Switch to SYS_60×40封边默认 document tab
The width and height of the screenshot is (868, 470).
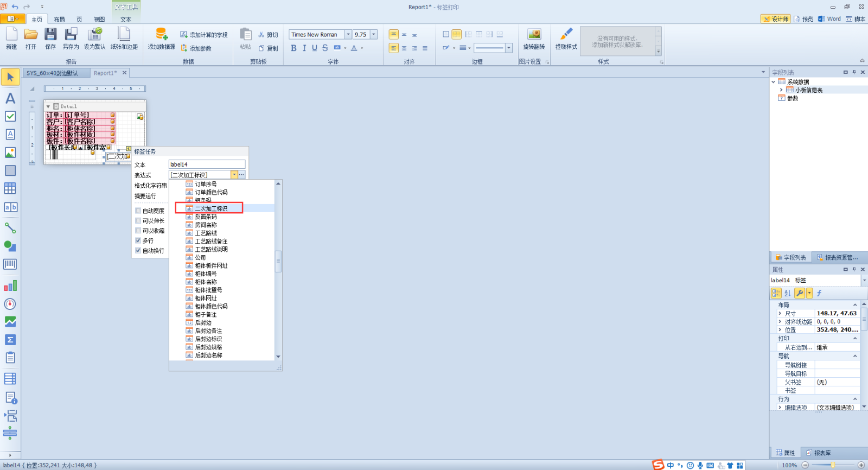(52, 73)
